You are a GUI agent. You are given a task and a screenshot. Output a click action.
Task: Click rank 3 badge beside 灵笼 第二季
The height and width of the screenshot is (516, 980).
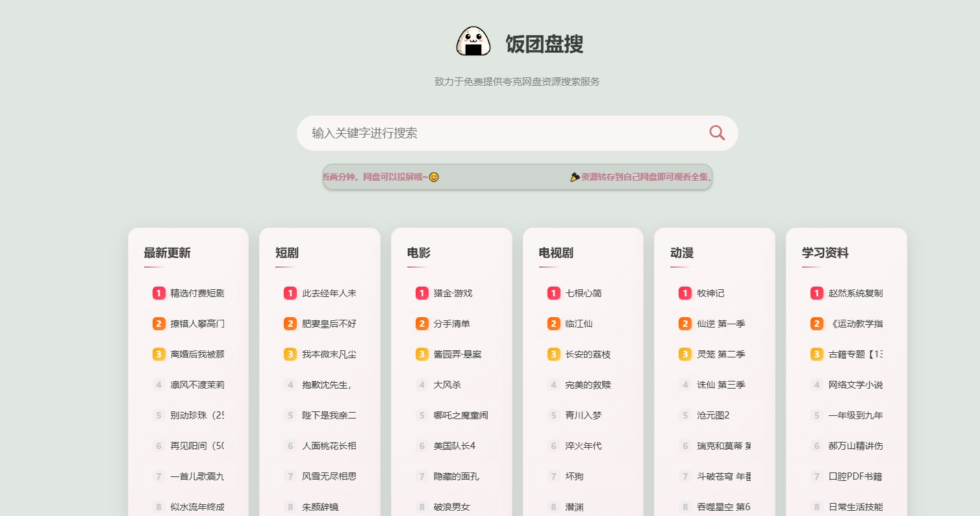click(685, 354)
